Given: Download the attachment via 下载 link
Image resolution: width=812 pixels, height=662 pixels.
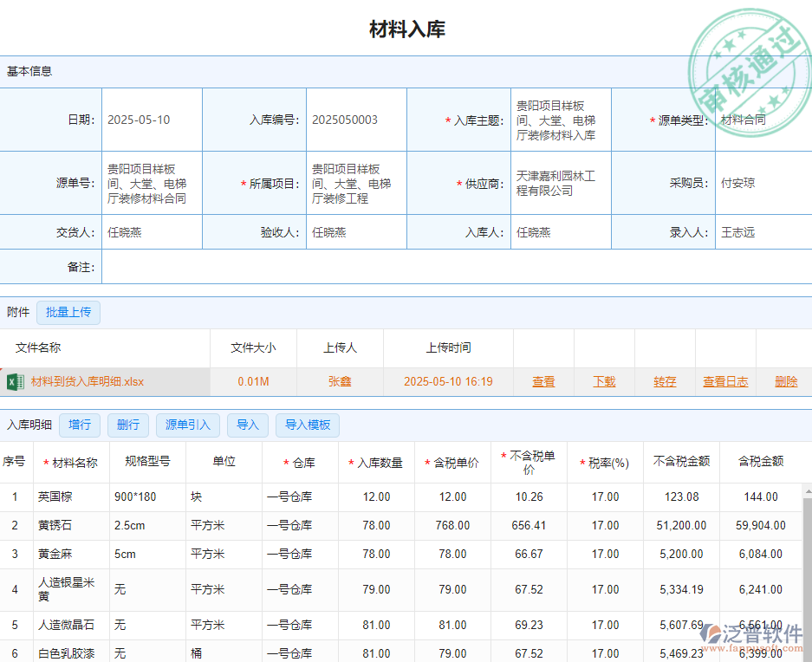Looking at the screenshot, I should coord(605,381).
